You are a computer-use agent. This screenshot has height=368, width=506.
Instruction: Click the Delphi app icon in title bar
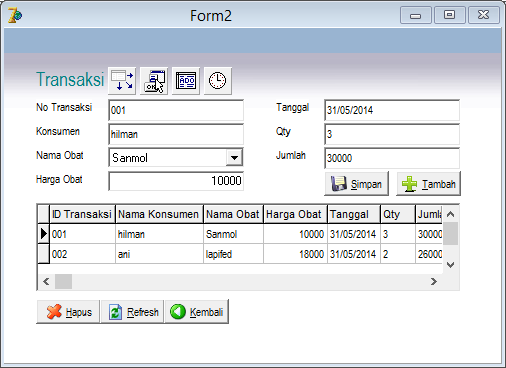(15, 15)
